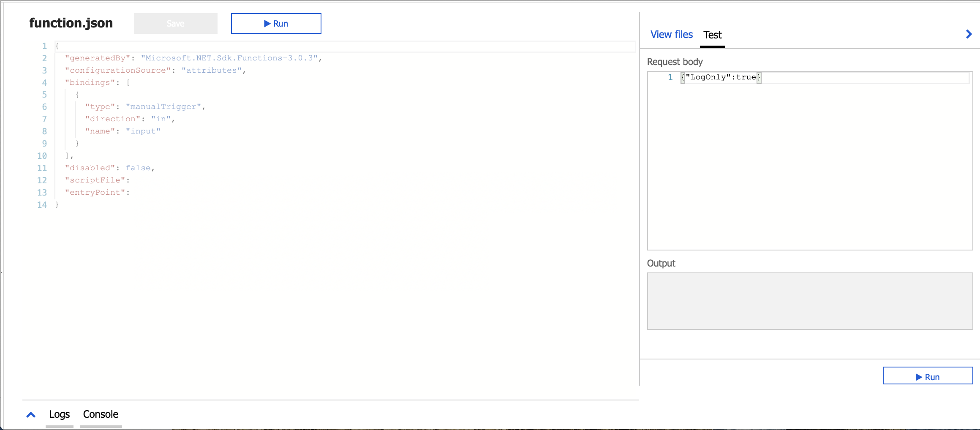Image resolution: width=980 pixels, height=430 pixels.
Task: Run the function from the top toolbar
Action: [276, 23]
